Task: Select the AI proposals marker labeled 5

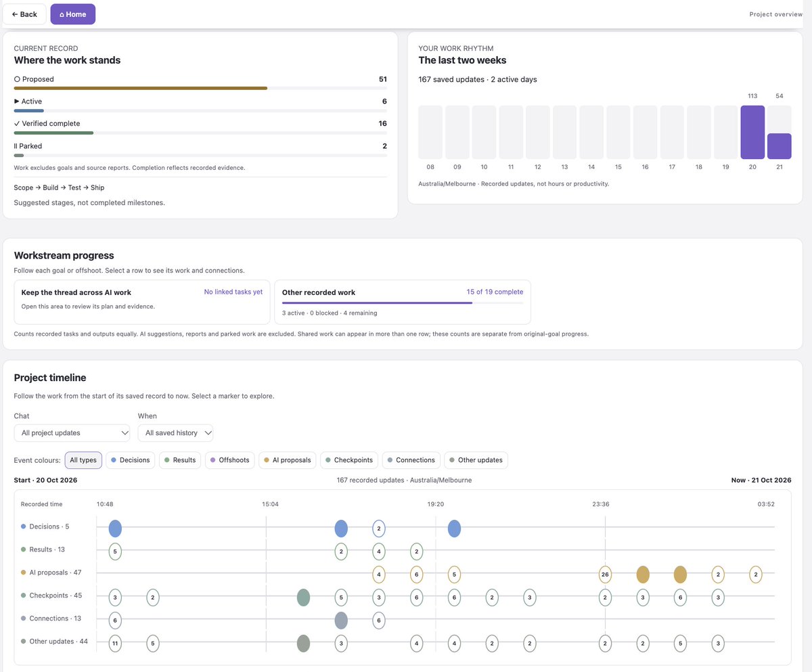Action: [454, 575]
